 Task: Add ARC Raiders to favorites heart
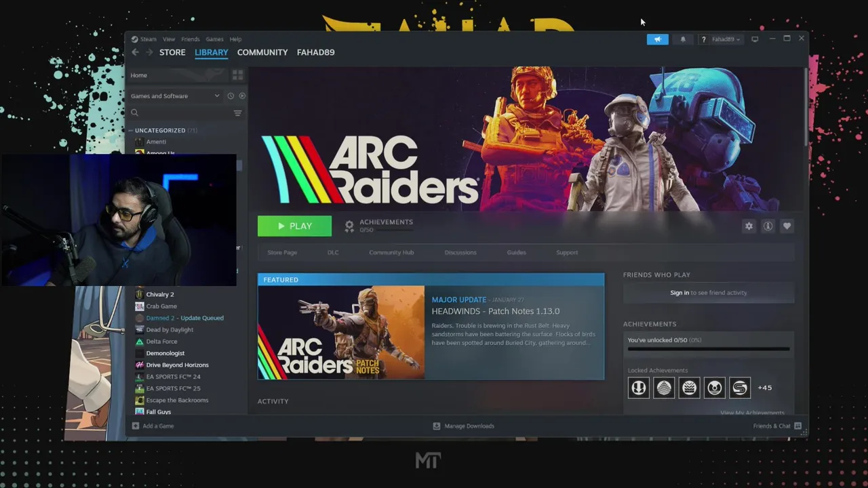pyautogui.click(x=787, y=226)
